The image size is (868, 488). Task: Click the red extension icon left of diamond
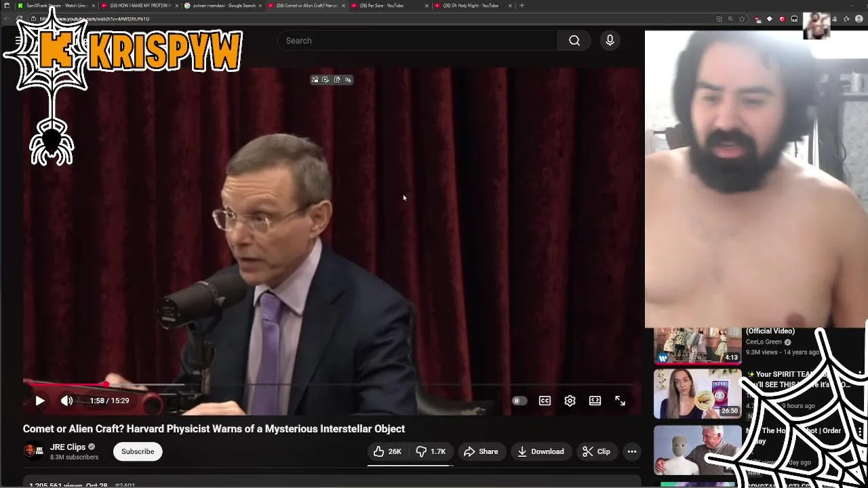tap(758, 19)
